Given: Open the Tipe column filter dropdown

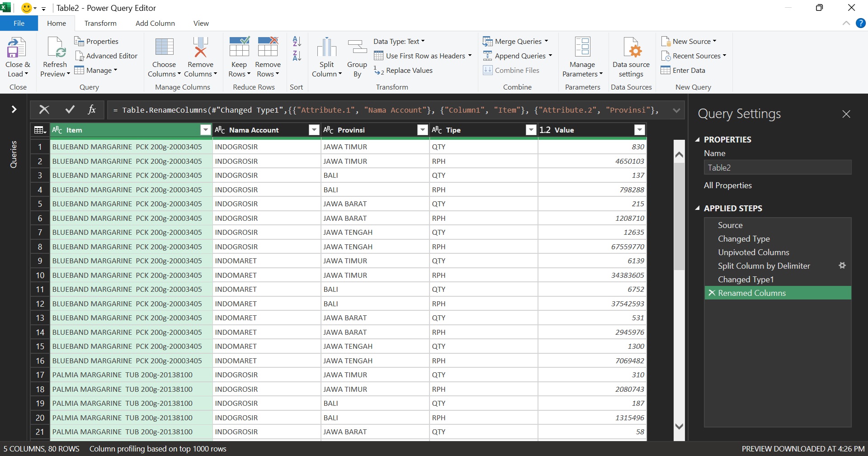Looking at the screenshot, I should (x=531, y=130).
